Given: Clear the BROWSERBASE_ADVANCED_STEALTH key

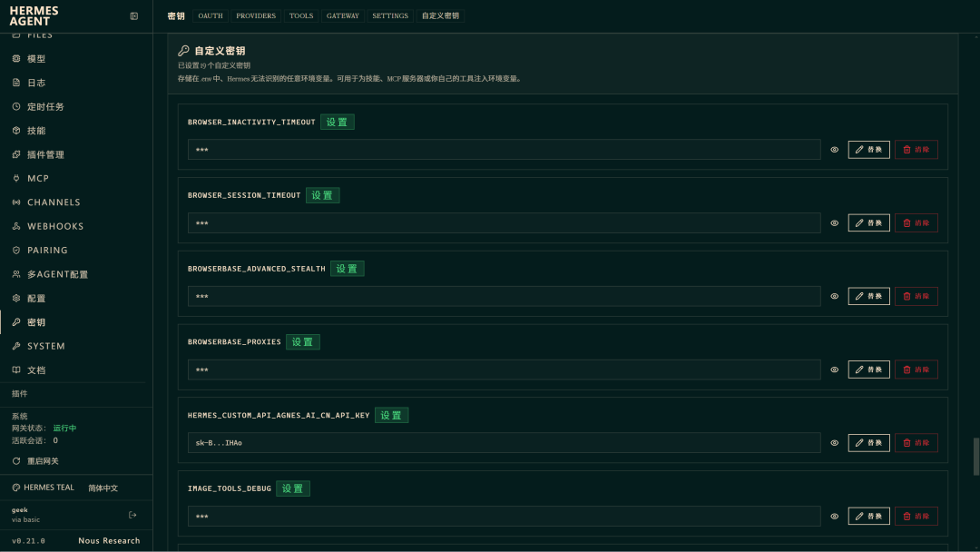Looking at the screenshot, I should pos(916,296).
